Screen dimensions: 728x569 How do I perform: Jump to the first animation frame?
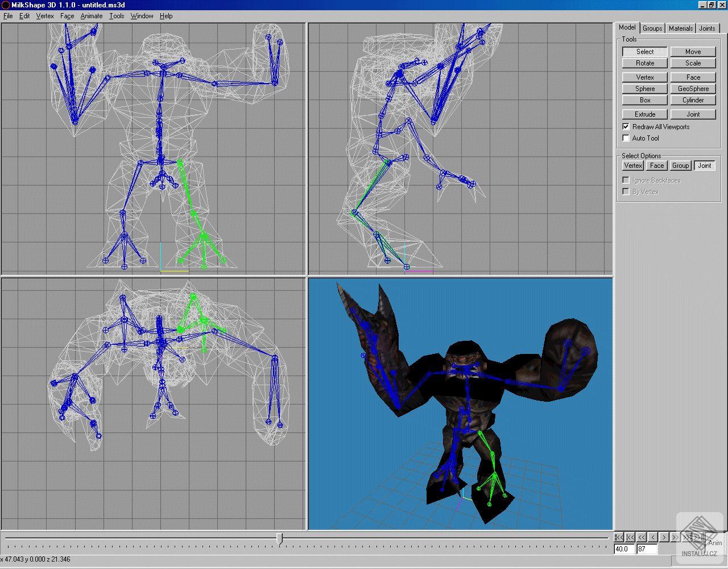(619, 537)
